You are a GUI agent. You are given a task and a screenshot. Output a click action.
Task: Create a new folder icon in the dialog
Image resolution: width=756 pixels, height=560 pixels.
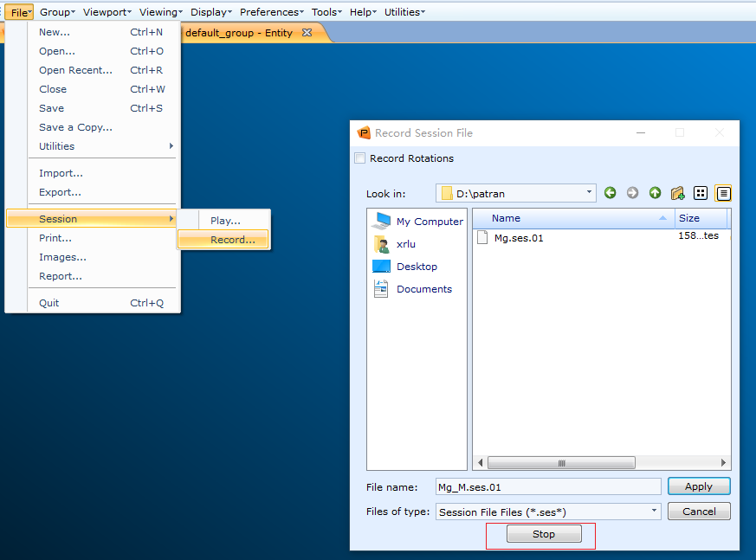click(677, 193)
